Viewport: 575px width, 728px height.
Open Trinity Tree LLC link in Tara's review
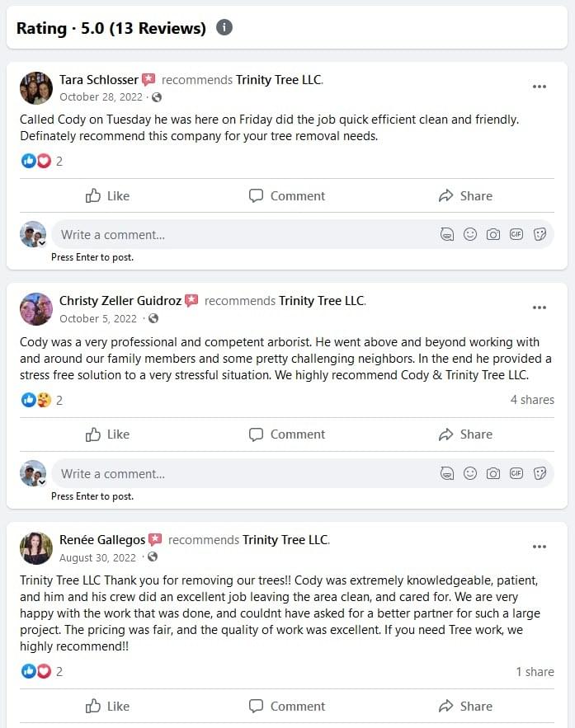279,80
